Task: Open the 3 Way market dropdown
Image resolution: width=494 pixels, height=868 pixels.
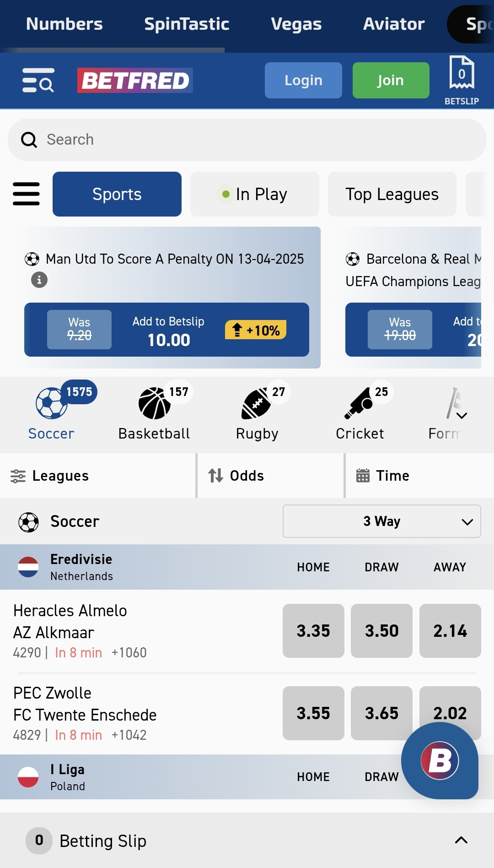Action: [x=381, y=521]
